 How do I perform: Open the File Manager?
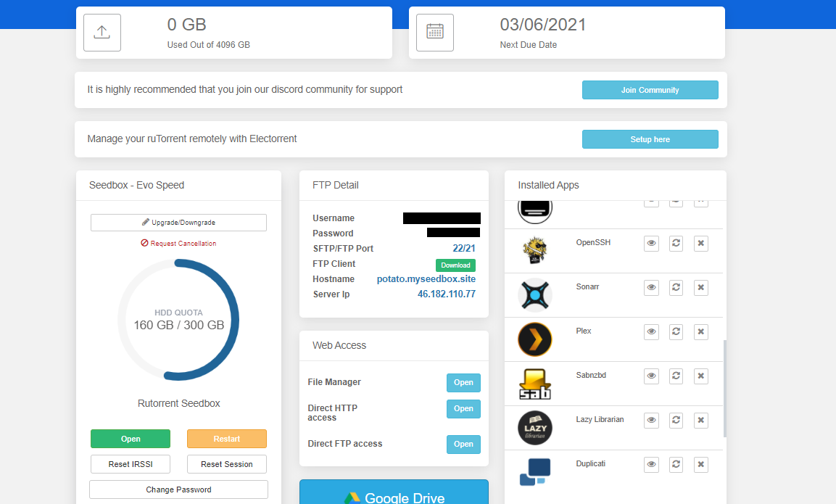coord(463,382)
